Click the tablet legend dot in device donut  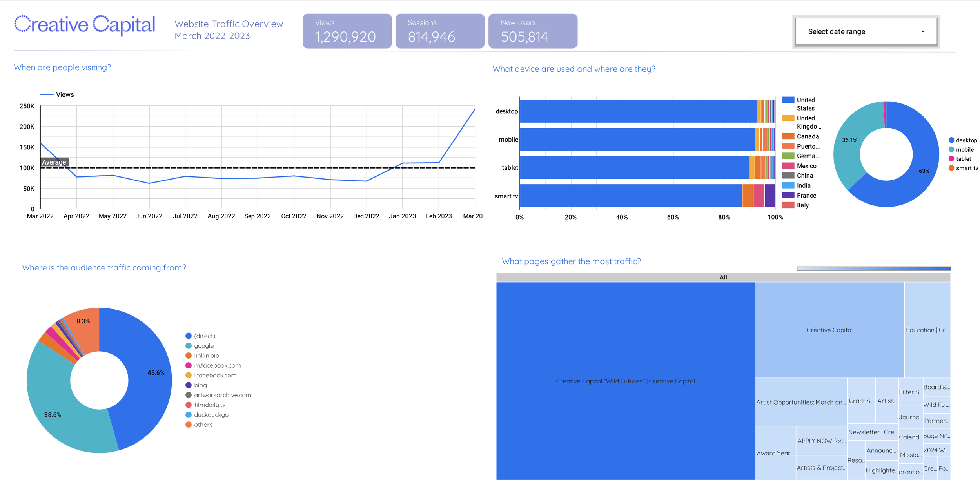tap(951, 159)
